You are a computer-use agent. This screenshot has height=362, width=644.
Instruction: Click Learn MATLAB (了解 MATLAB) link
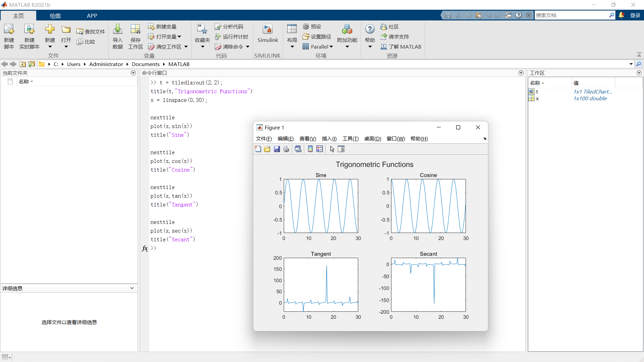pyautogui.click(x=401, y=47)
